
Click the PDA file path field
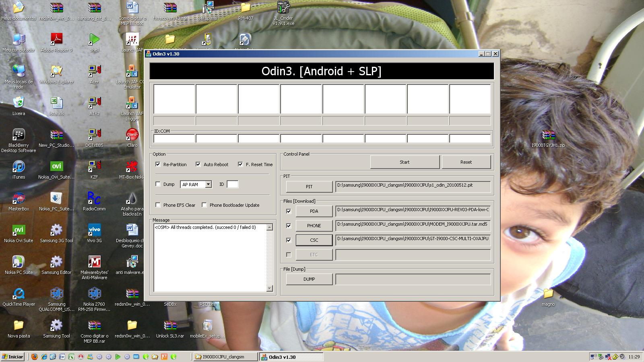coord(413,211)
